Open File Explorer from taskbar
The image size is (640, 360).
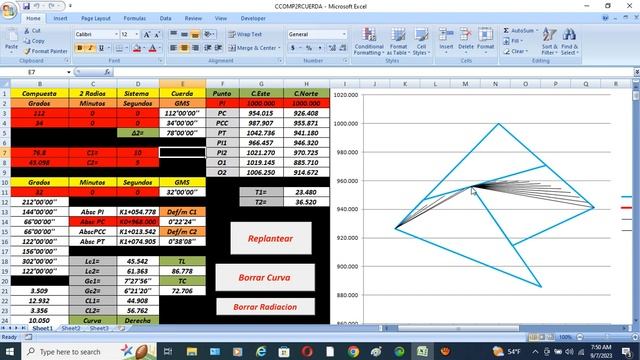(x=192, y=351)
